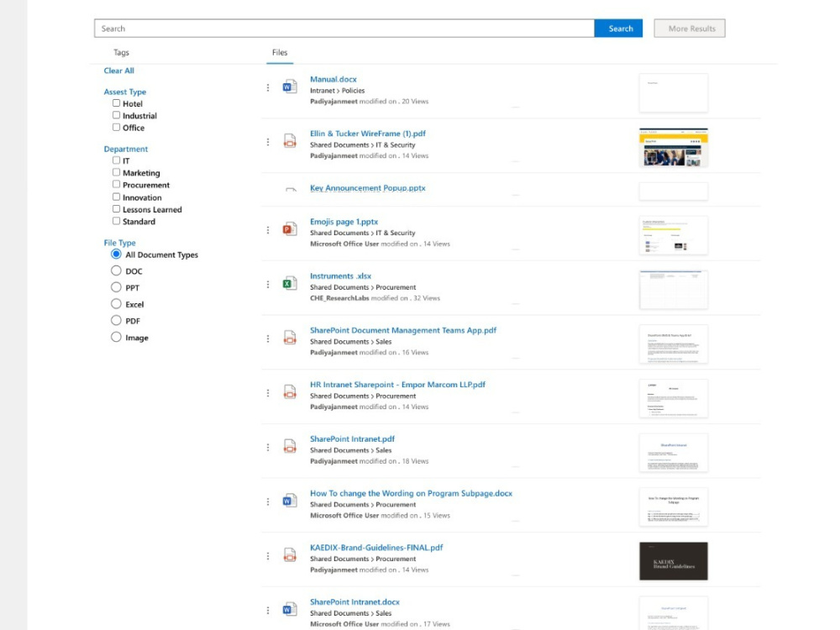Click the Word icon for How To change the Wording docx
The width and height of the screenshot is (840, 630).
pyautogui.click(x=290, y=501)
